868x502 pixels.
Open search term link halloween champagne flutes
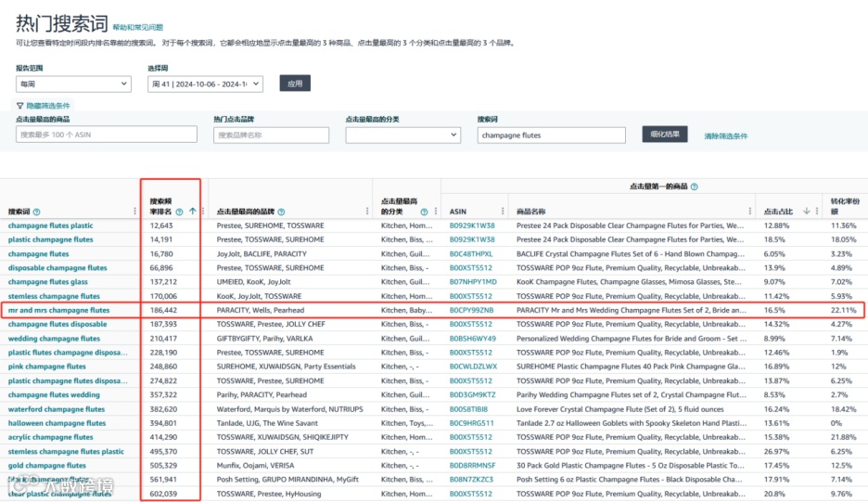pos(57,423)
